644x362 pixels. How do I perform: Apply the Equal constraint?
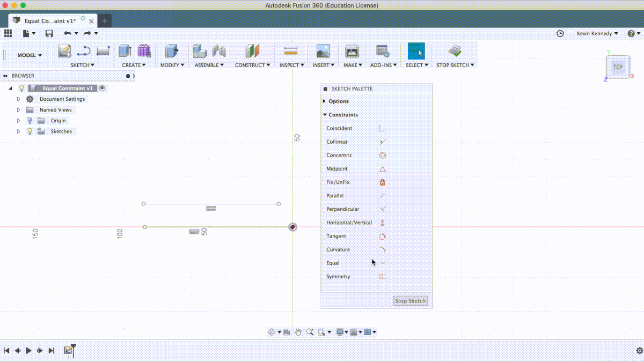click(382, 263)
